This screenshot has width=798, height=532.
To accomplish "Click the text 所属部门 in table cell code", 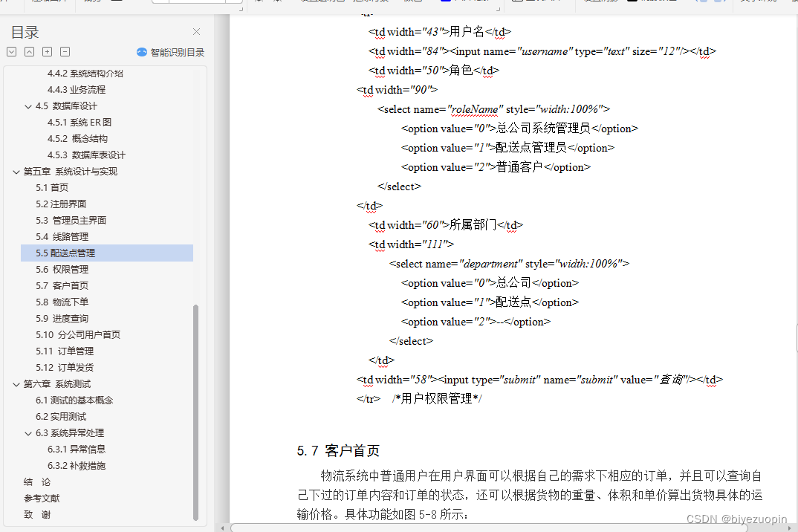I will tap(473, 225).
